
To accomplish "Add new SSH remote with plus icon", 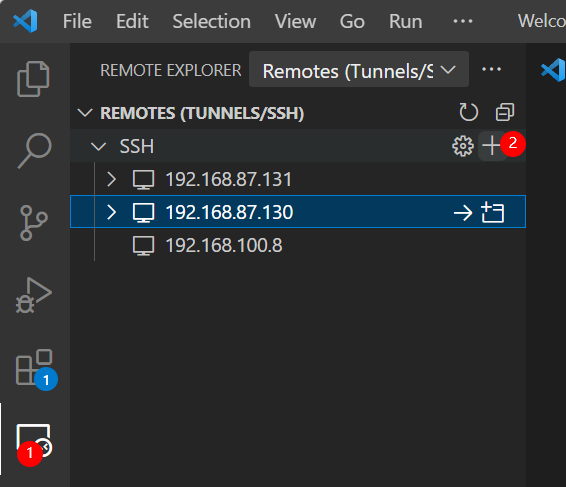I will click(x=492, y=146).
